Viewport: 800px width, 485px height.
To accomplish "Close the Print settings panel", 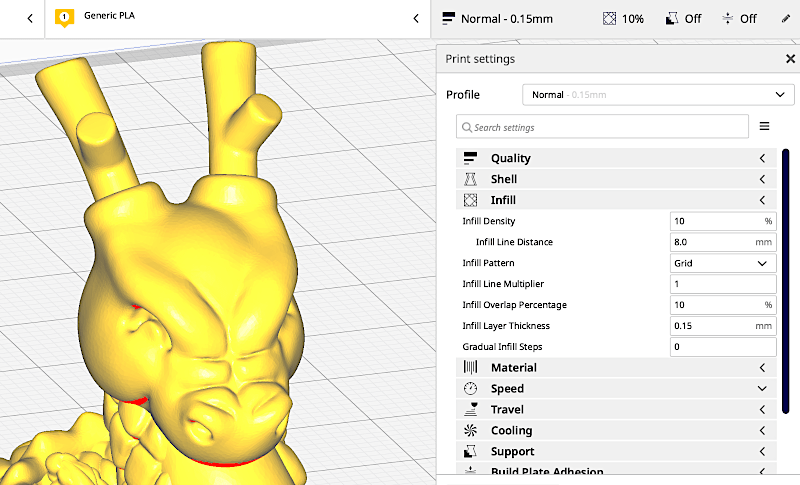I will click(790, 59).
